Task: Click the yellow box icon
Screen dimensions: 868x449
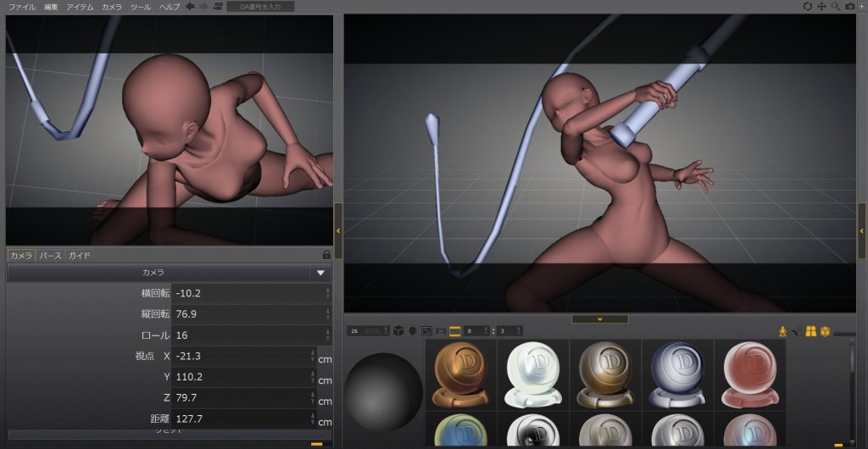Action: tap(826, 331)
